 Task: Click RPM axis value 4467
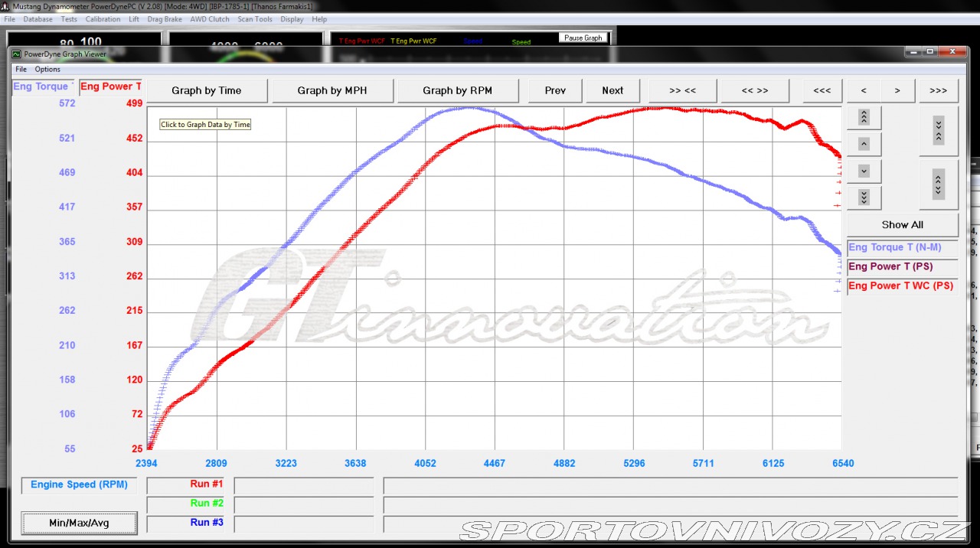tap(495, 463)
